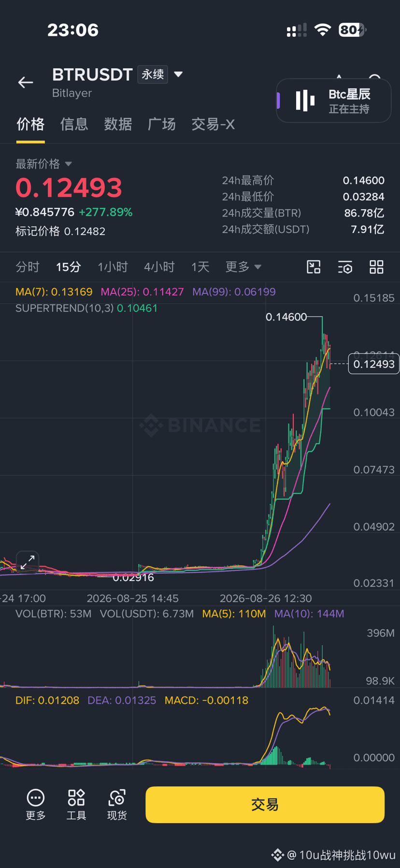The width and height of the screenshot is (400, 868).
Task: Tap the DIF 0.01208 label
Action: pyautogui.click(x=47, y=700)
